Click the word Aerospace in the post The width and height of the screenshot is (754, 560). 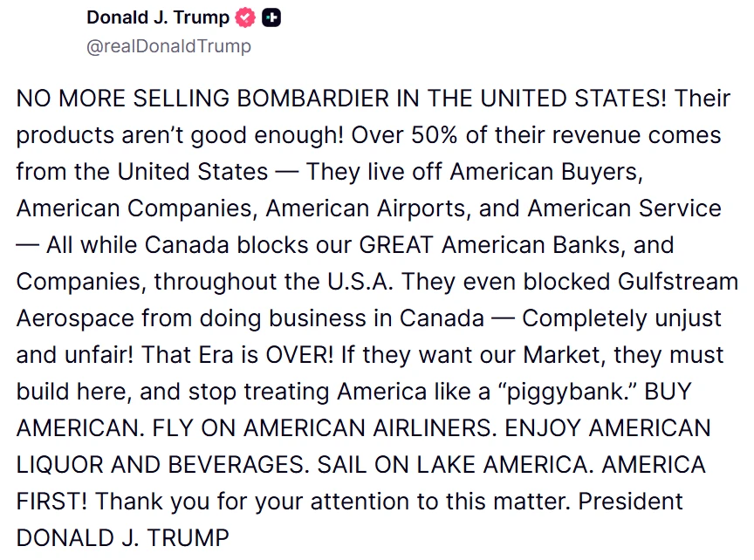coord(75,319)
